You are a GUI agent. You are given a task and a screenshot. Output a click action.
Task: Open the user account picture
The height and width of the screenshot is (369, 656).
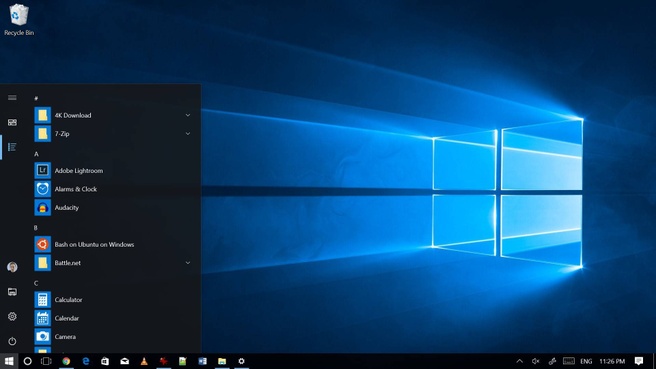click(12, 267)
